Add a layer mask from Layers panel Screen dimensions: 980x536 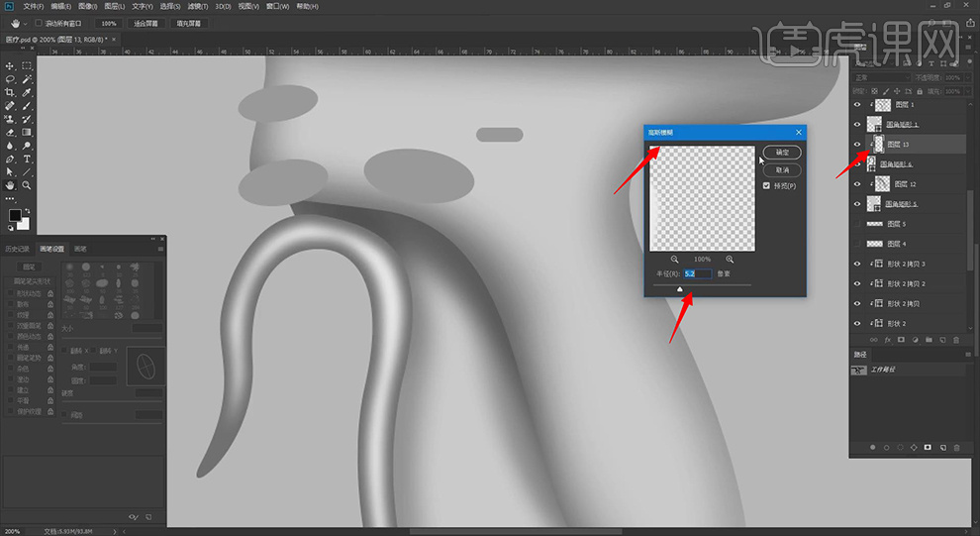pos(901,340)
